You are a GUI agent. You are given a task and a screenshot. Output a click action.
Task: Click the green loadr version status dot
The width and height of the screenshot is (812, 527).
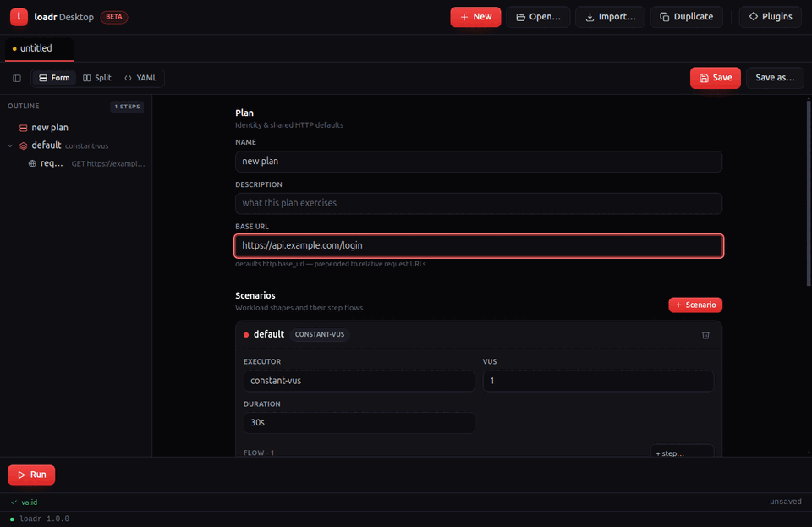click(x=12, y=519)
